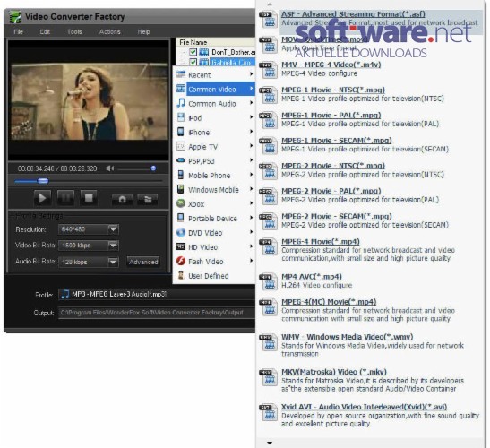The image size is (490, 448).
Task: Expand the iPod submenu
Action: (x=252, y=117)
